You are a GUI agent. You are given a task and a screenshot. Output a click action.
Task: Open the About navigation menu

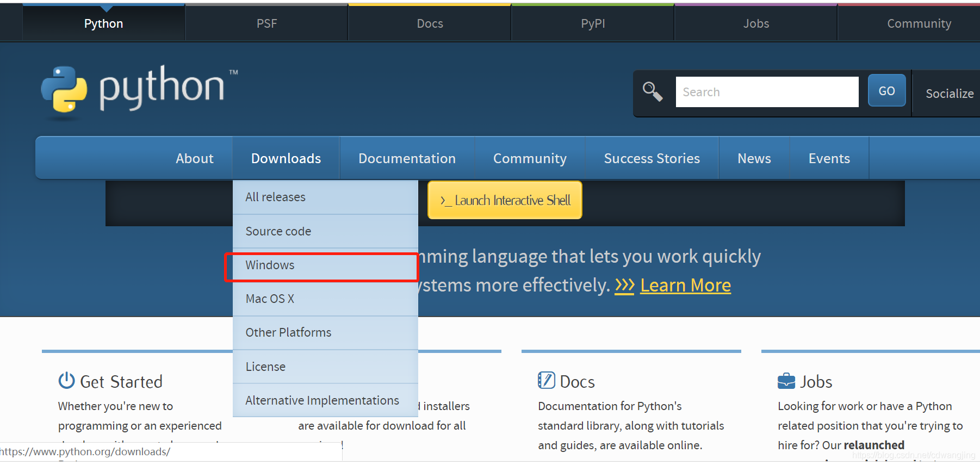click(x=194, y=158)
